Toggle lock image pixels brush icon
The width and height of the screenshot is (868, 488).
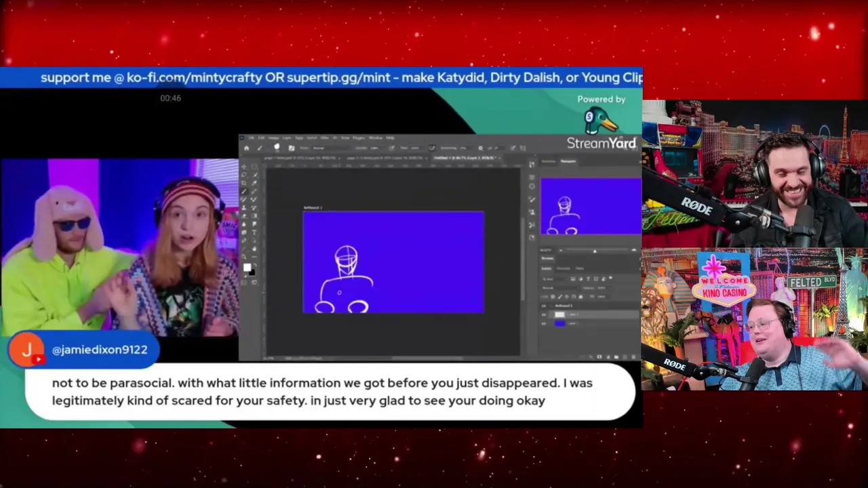coord(560,296)
